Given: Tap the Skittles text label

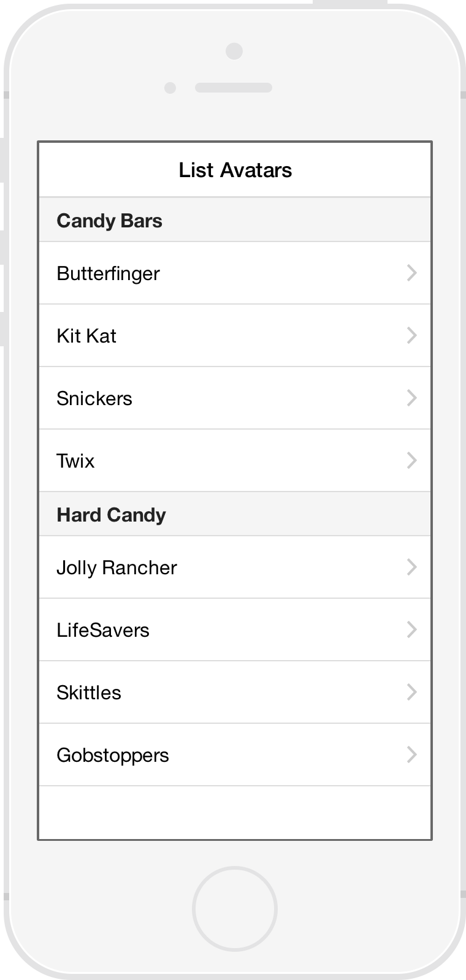Looking at the screenshot, I should tap(89, 693).
